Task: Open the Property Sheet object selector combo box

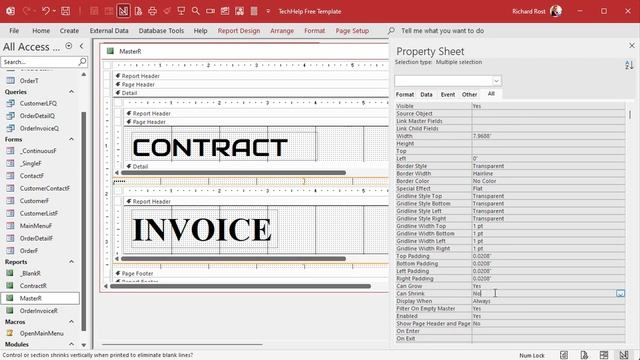Action: pyautogui.click(x=448, y=80)
